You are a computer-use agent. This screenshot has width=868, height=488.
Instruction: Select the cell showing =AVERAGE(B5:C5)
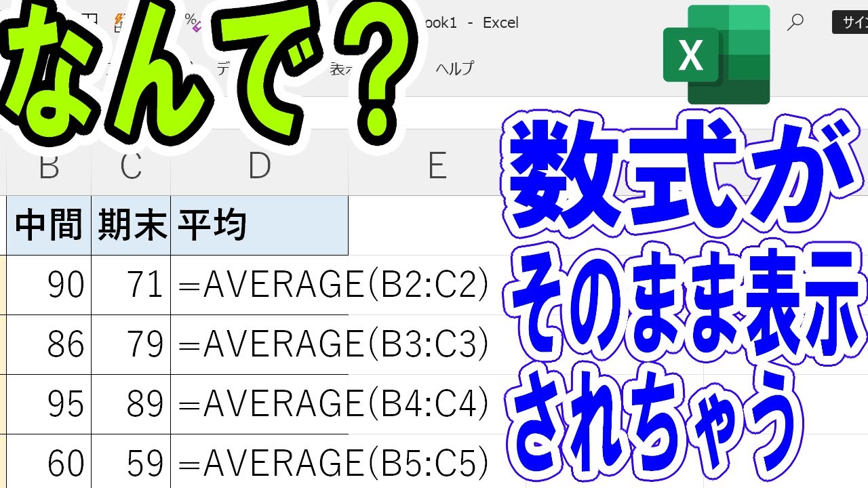click(260, 462)
